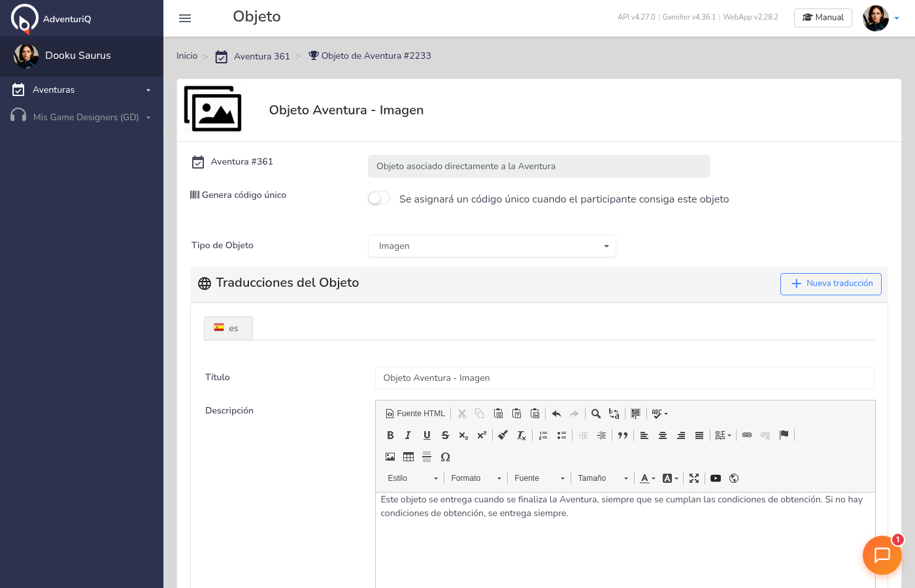This screenshot has width=915, height=588.
Task: Insert an anchor flag
Action: [784, 435]
